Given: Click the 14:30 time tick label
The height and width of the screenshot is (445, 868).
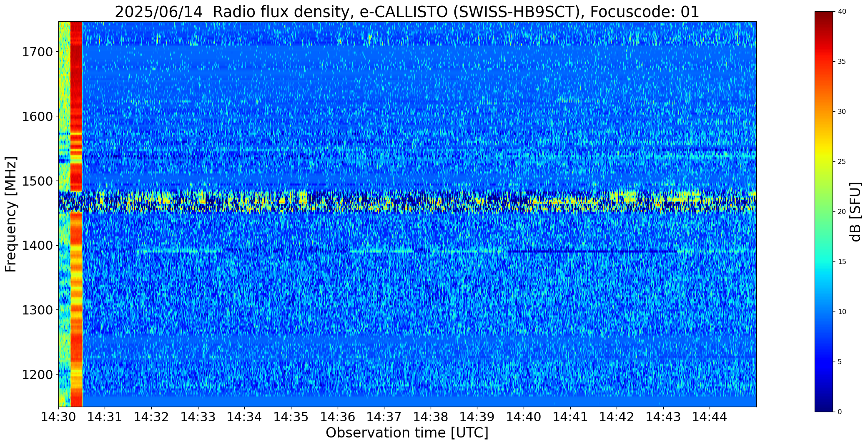Looking at the screenshot, I should pos(58,417).
